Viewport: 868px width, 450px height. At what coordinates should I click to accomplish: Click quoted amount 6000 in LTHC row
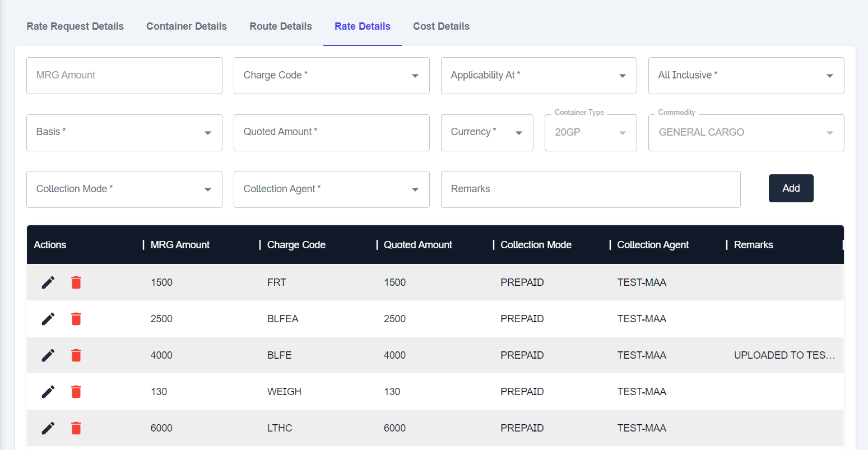394,428
